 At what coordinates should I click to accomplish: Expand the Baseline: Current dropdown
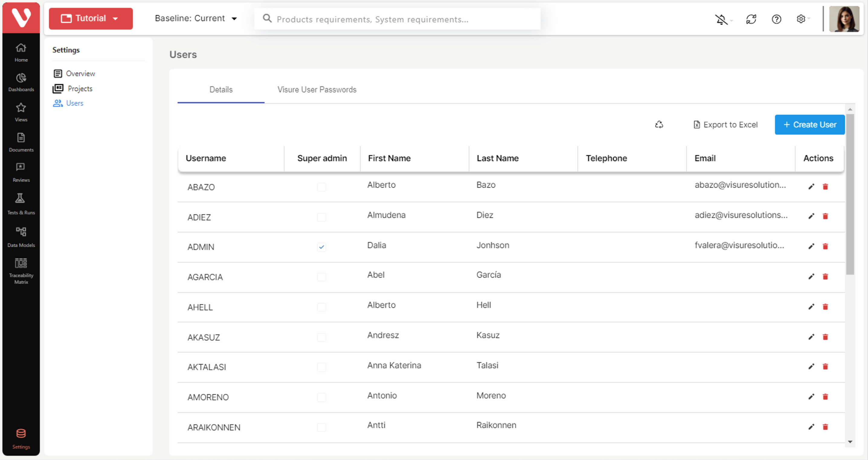[195, 18]
